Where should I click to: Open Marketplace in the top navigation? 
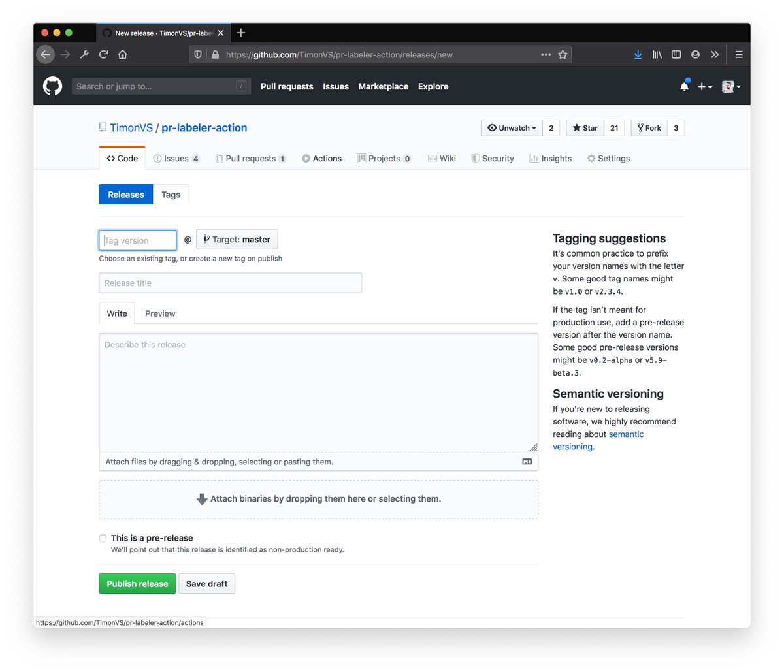click(x=384, y=86)
